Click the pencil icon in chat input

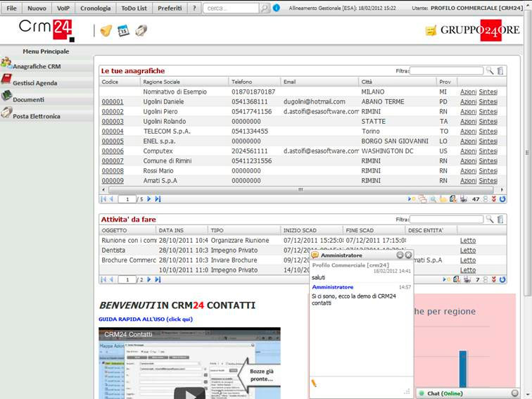314,384
